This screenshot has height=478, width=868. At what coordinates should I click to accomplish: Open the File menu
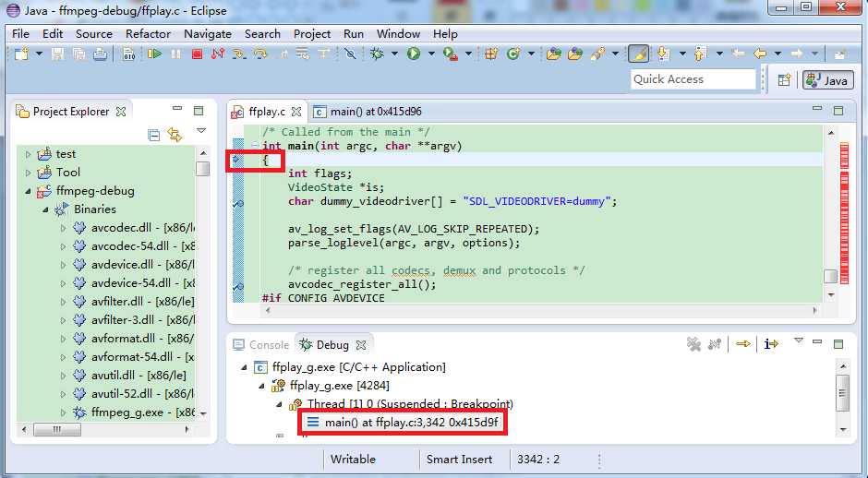pos(20,34)
